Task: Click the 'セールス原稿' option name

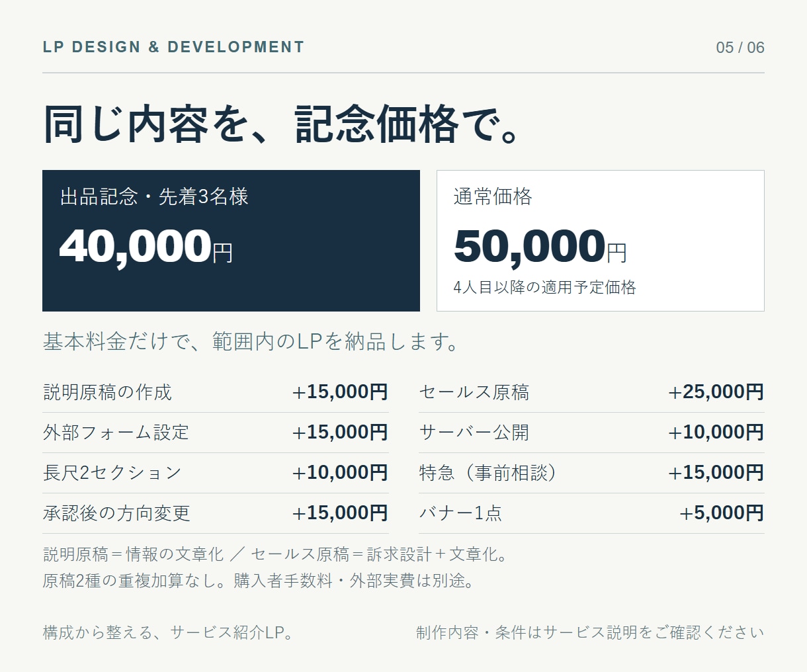Action: coord(474,392)
